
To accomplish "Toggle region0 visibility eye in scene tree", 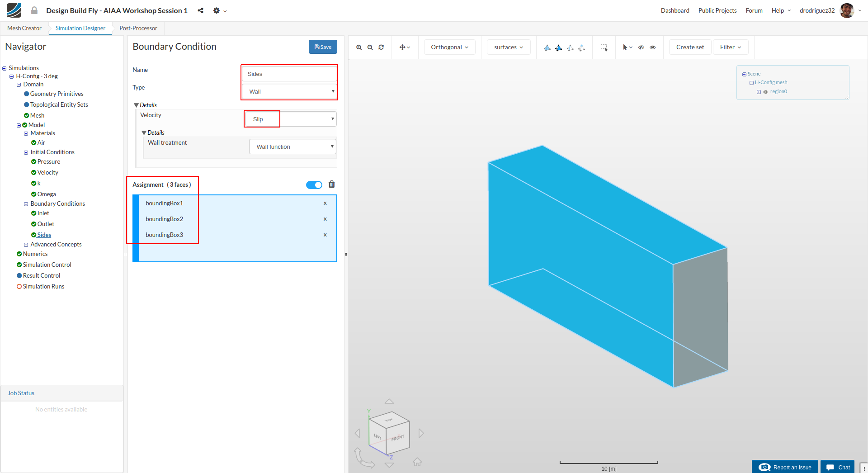I will (x=766, y=92).
